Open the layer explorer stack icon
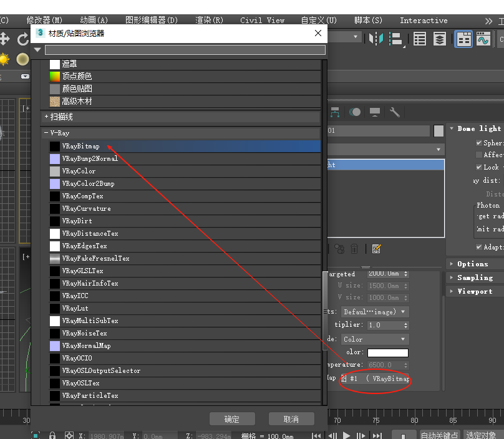Viewport: 504px width, 439px height. [x=439, y=39]
